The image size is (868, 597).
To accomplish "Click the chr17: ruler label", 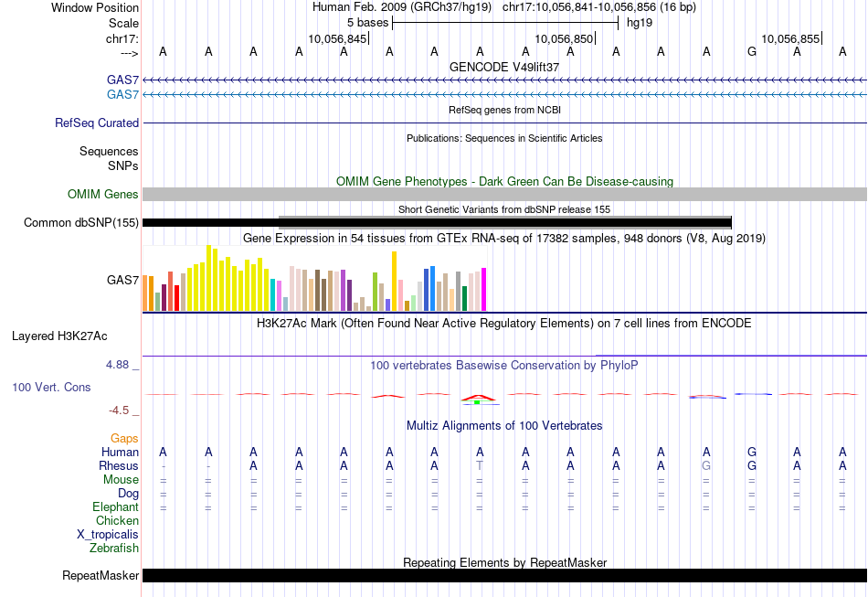I will coord(122,38).
